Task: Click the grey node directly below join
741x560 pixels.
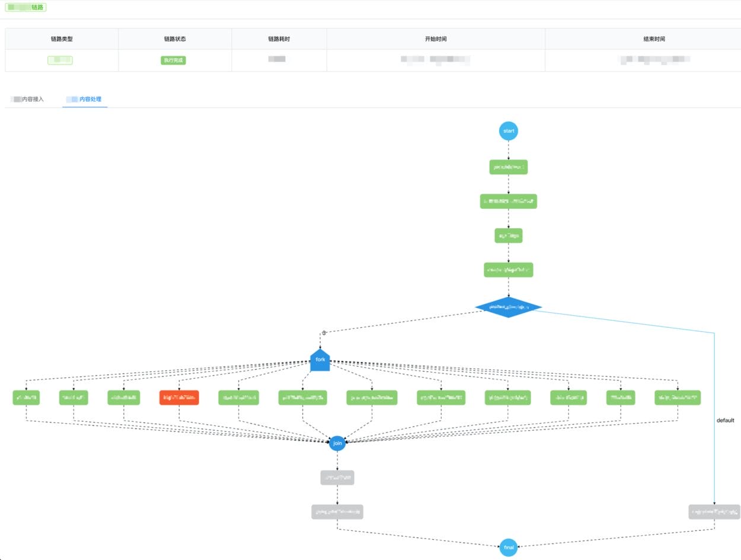Action: pyautogui.click(x=337, y=478)
